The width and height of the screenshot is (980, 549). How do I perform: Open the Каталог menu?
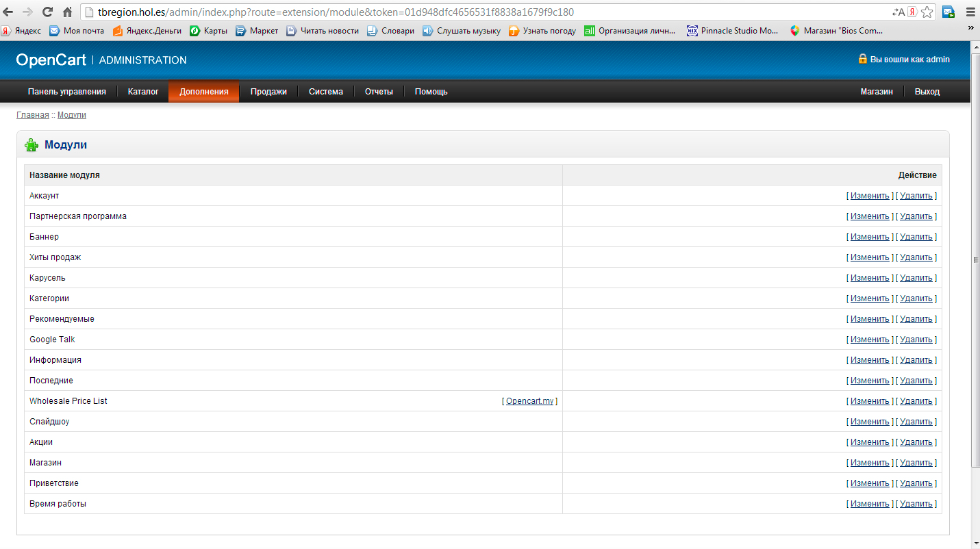[143, 92]
